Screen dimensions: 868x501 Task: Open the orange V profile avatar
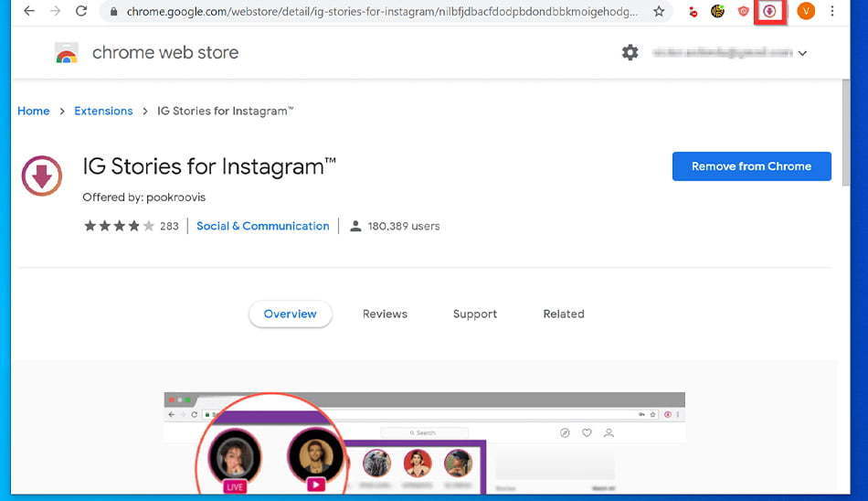806,11
